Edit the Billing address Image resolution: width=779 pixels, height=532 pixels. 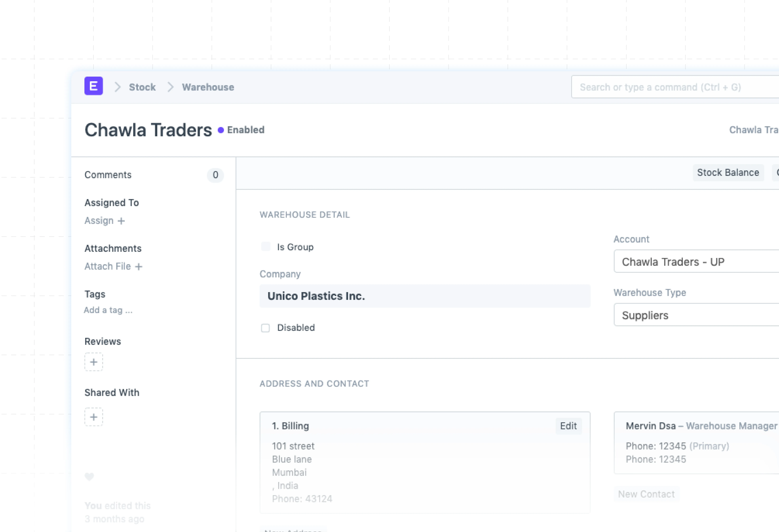click(568, 426)
